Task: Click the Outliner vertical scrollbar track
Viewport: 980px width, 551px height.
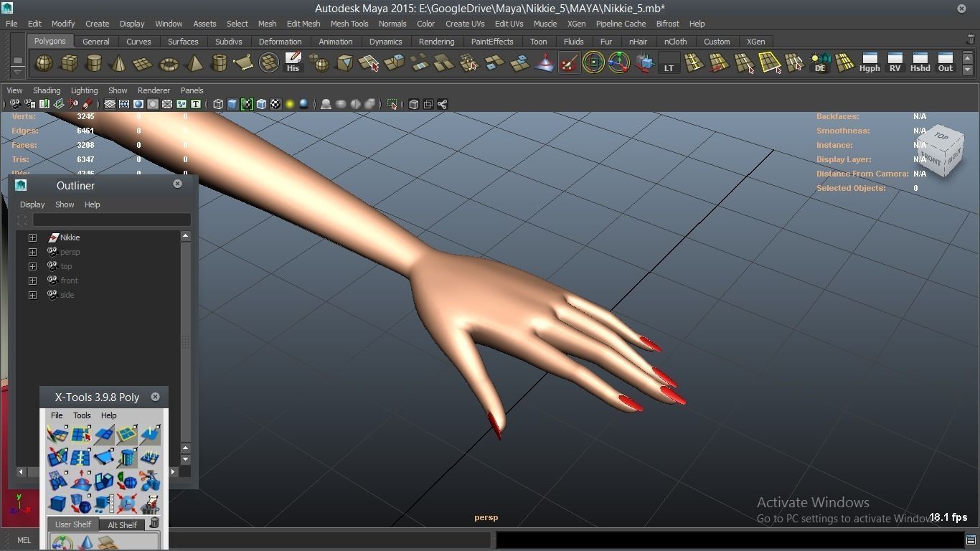Action: [185, 341]
